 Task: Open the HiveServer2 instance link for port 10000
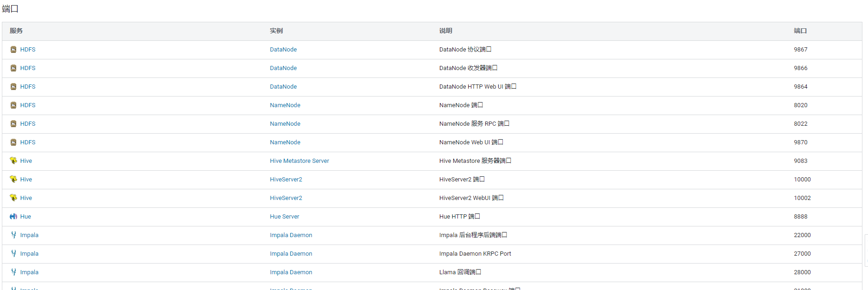286,180
